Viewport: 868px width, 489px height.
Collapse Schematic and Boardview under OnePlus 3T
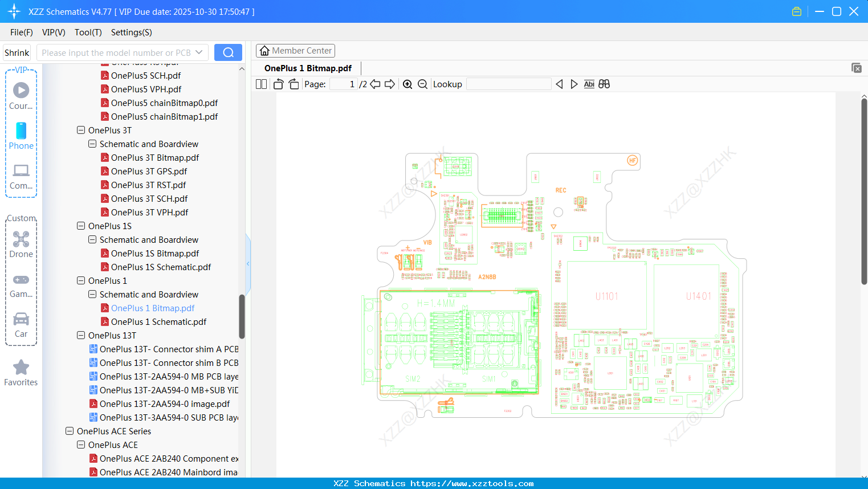tap(92, 144)
